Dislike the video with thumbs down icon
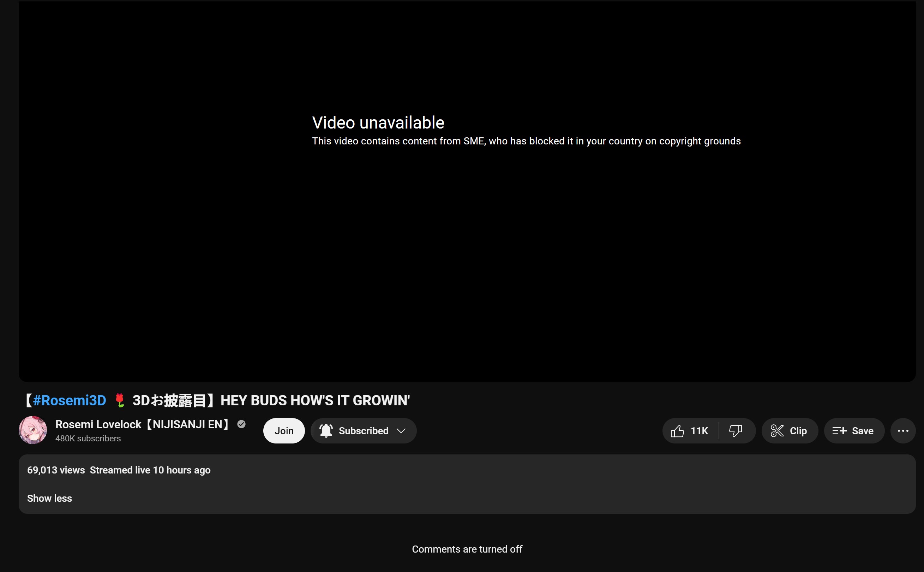 coord(737,431)
